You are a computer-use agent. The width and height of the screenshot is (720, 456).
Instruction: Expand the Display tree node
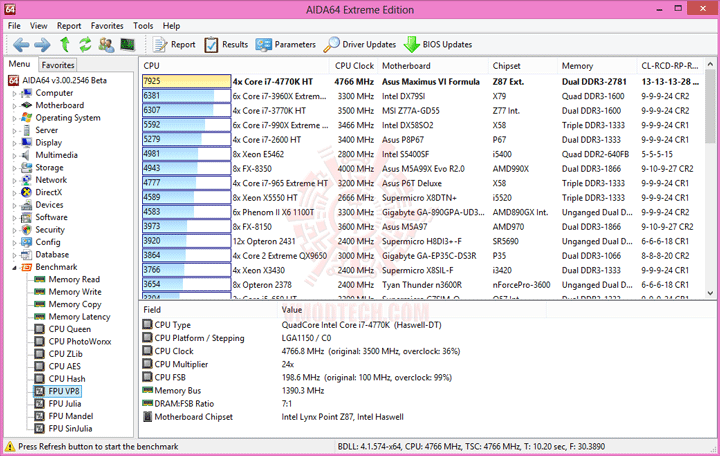pyautogui.click(x=14, y=143)
